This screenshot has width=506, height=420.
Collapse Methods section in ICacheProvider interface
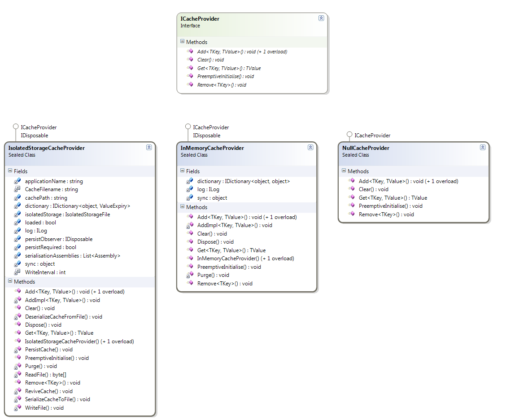182,41
